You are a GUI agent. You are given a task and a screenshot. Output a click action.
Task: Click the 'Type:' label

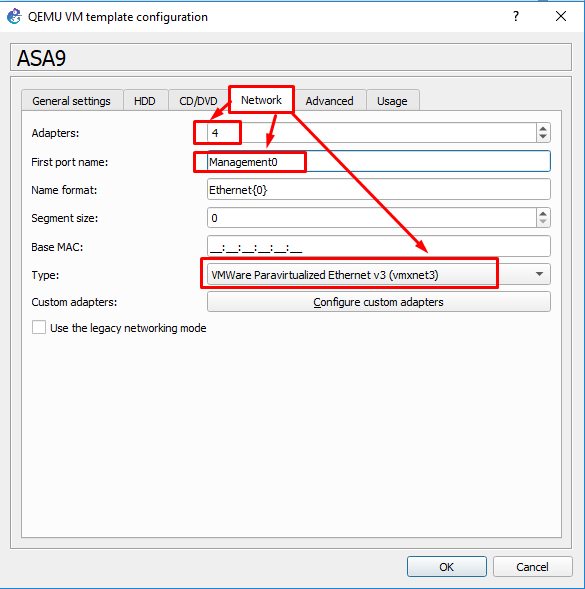click(45, 275)
